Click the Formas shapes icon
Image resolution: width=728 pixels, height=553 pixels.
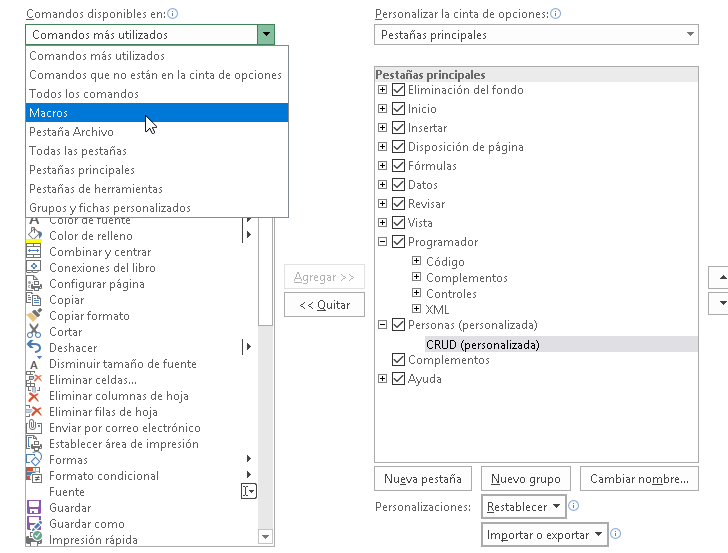coord(34,459)
